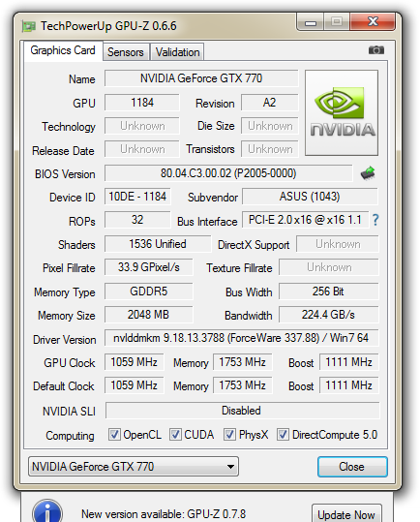The image size is (420, 522).
Task: Click the GPU Clock field 1059 MHz
Action: coord(134,362)
